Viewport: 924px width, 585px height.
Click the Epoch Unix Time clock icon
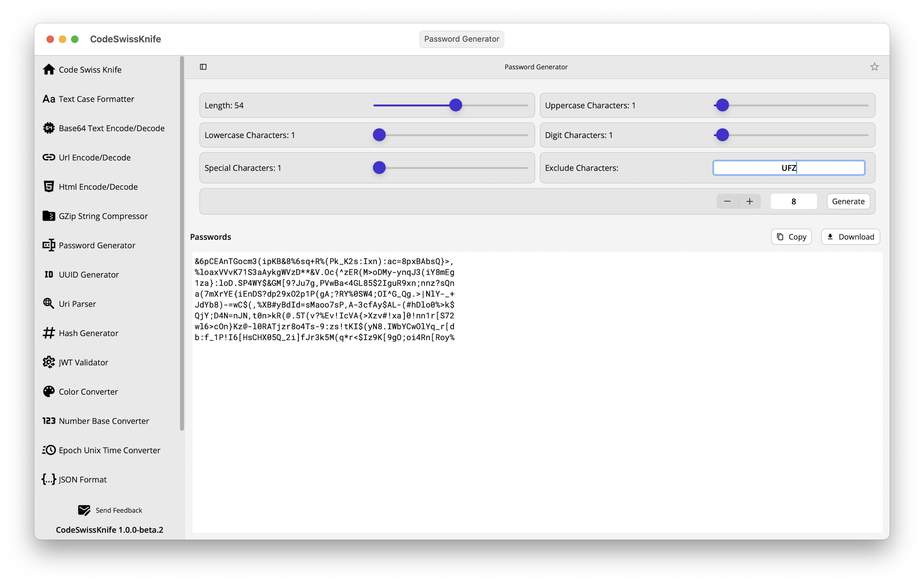49,450
